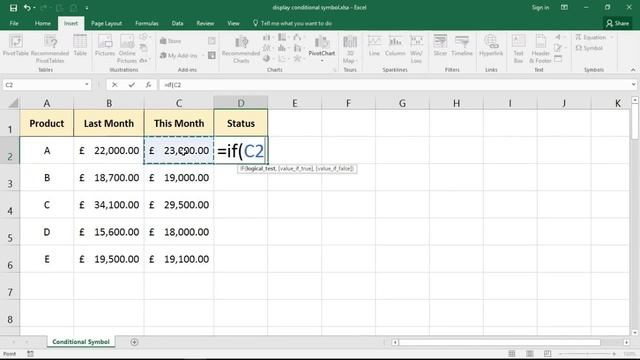The width and height of the screenshot is (640, 360).
Task: Open Online Pictures
Action: (x=127, y=49)
